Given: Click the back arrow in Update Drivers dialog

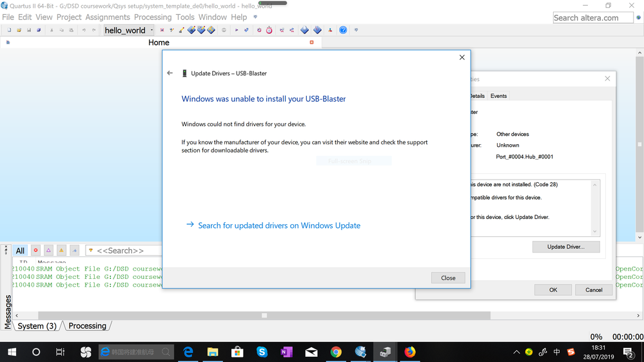Looking at the screenshot, I should tap(170, 73).
